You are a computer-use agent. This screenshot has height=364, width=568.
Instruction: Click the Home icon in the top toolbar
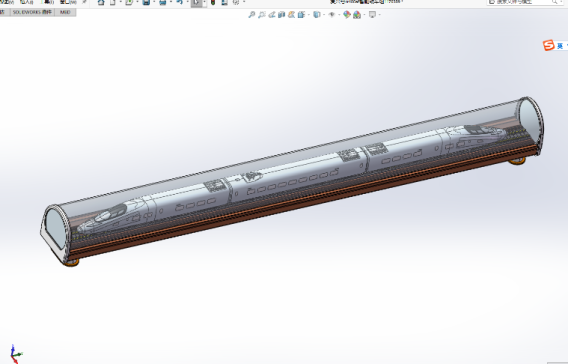coord(101,2)
